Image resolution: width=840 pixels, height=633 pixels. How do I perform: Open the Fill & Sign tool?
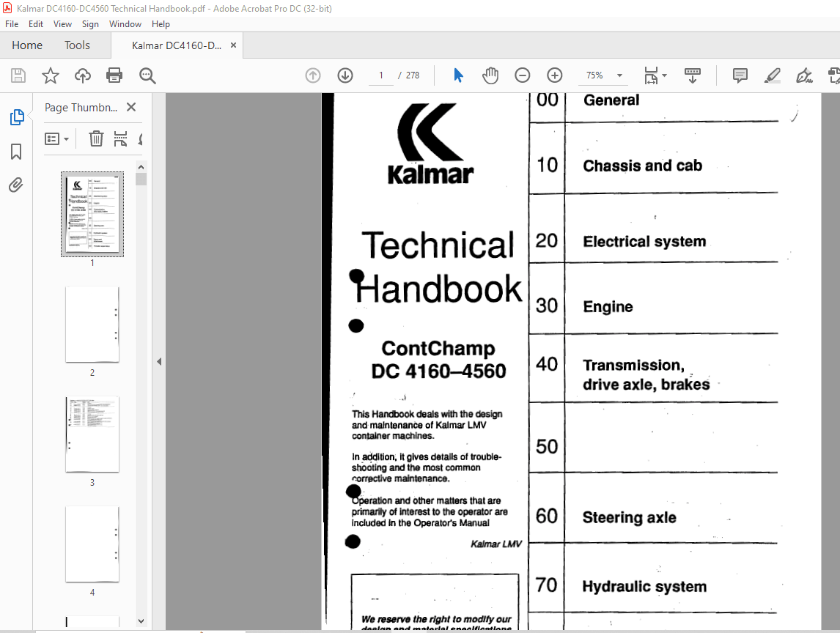[x=804, y=75]
